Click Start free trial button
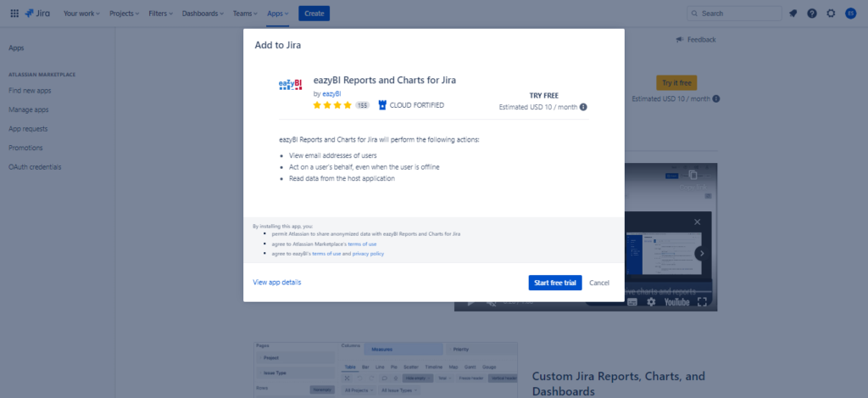This screenshot has height=398, width=868. point(555,283)
